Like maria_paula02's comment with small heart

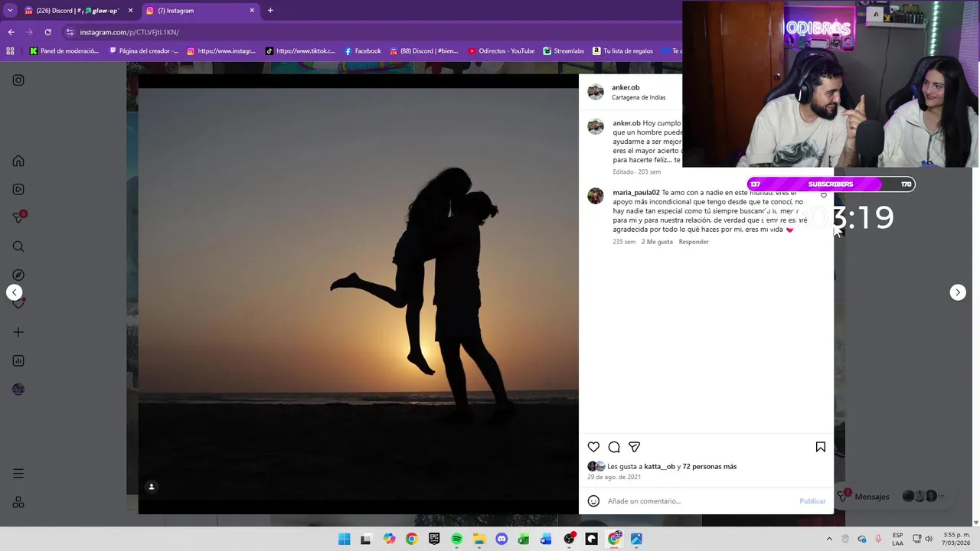pyautogui.click(x=824, y=195)
